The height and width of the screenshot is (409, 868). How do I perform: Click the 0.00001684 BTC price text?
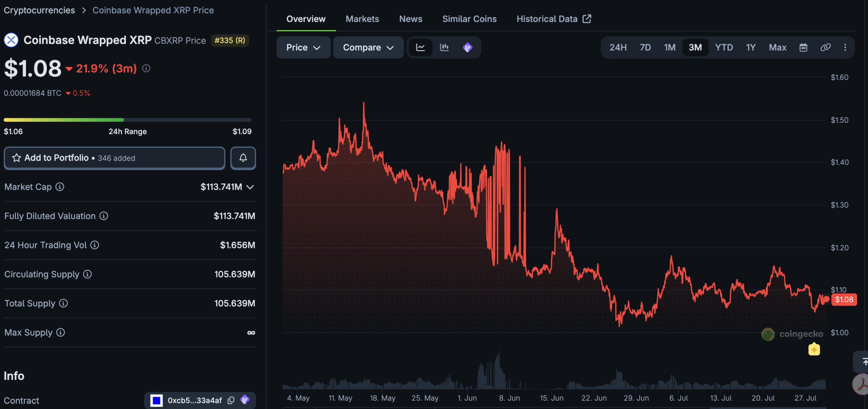tap(33, 93)
